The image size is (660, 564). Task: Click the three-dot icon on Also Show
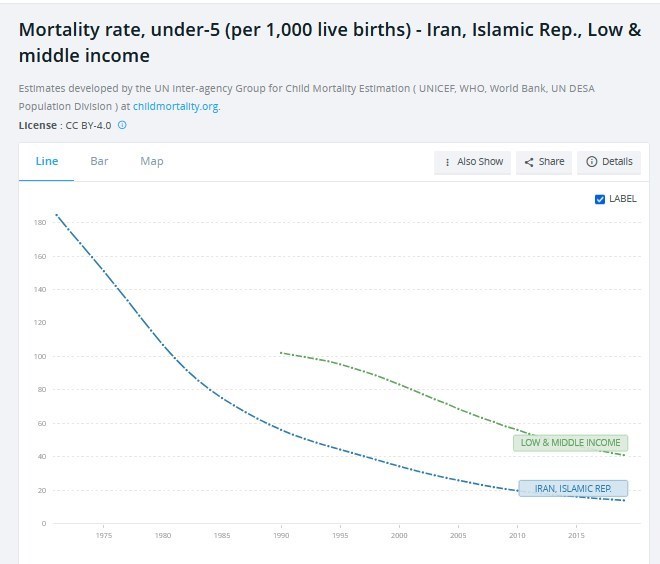coord(448,162)
